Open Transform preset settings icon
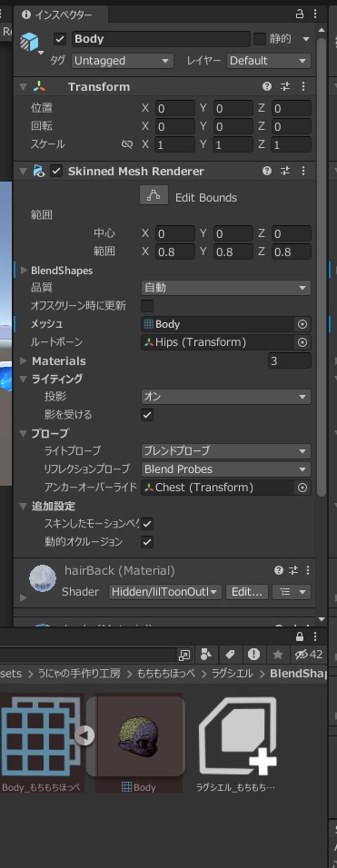 tap(285, 86)
